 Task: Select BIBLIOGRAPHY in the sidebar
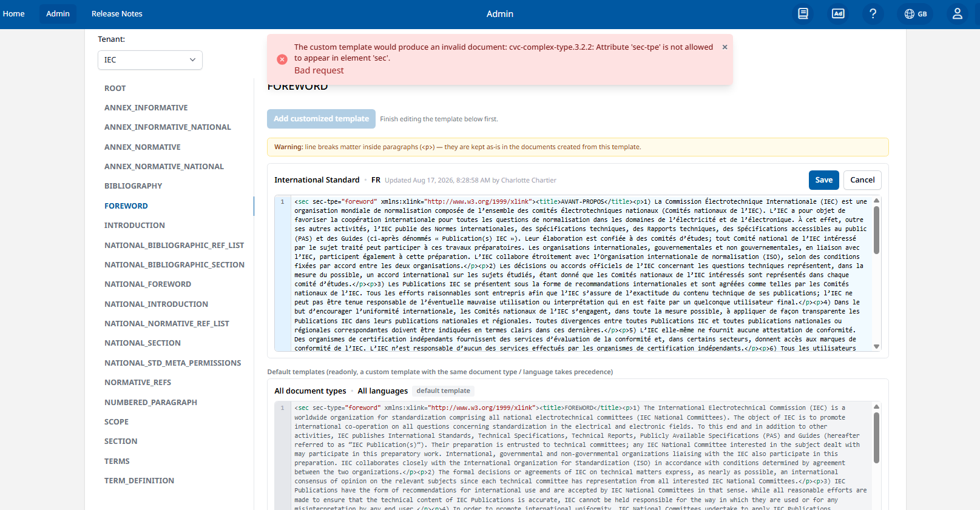133,186
